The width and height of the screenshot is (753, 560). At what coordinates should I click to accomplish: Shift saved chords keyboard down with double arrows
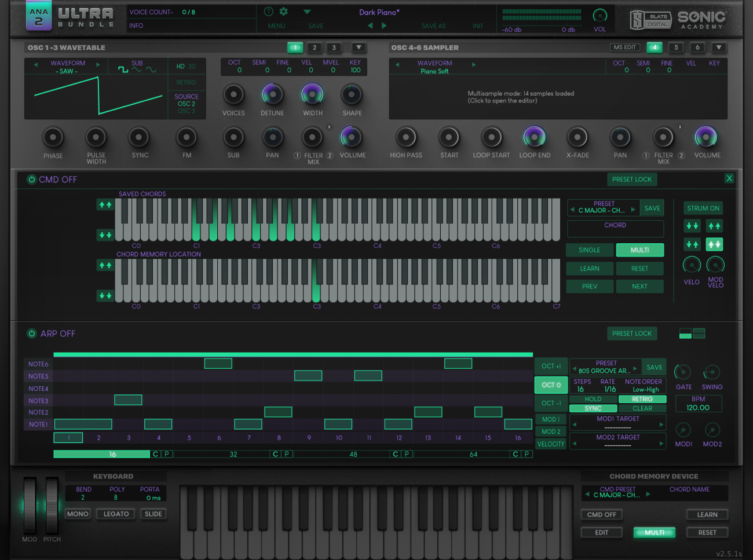pyautogui.click(x=105, y=235)
